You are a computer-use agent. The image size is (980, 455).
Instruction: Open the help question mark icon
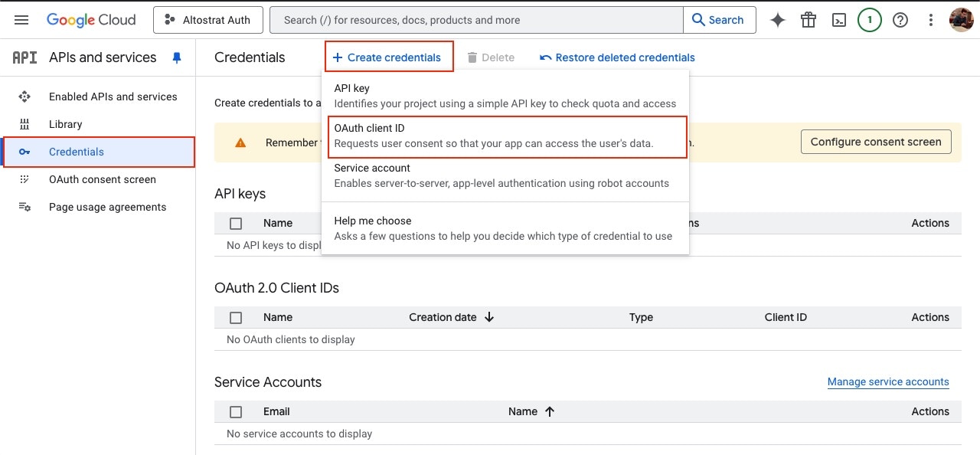point(900,20)
